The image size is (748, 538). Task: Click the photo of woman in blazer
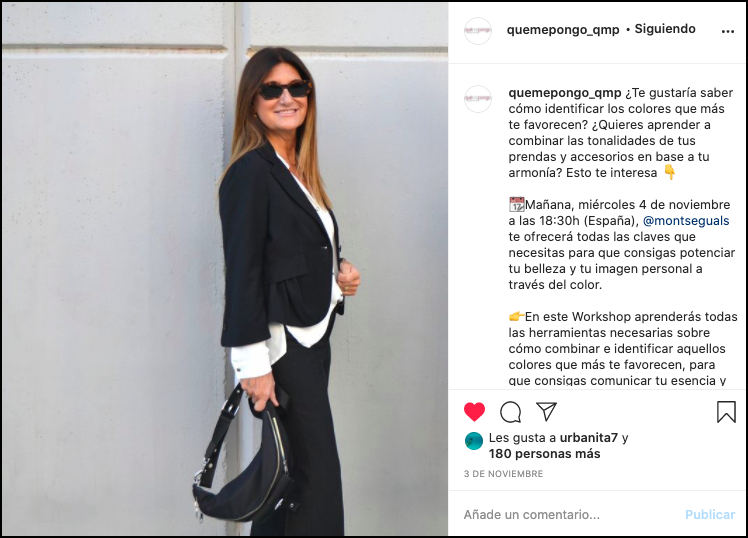(225, 269)
